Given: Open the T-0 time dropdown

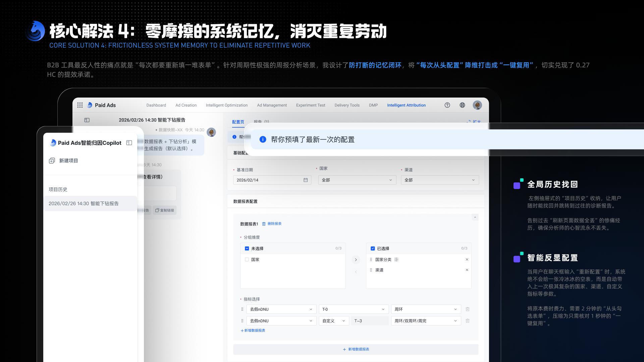Looking at the screenshot, I should click(354, 309).
